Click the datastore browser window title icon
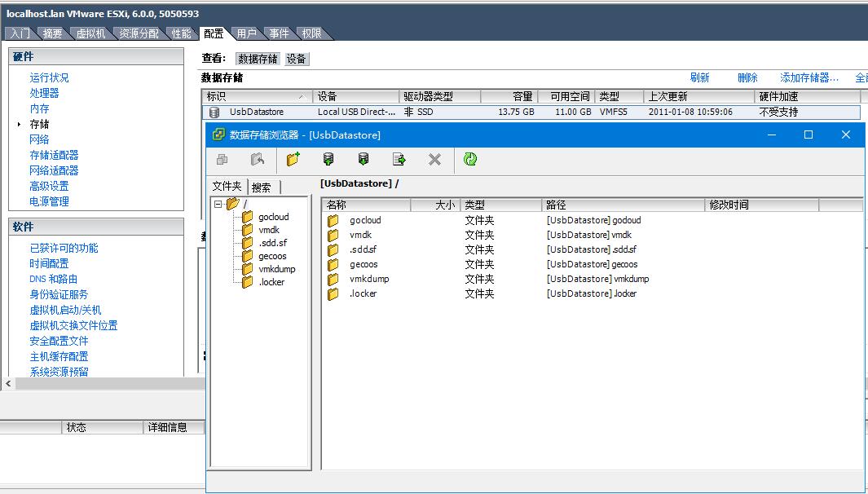The image size is (868, 494). [x=218, y=135]
